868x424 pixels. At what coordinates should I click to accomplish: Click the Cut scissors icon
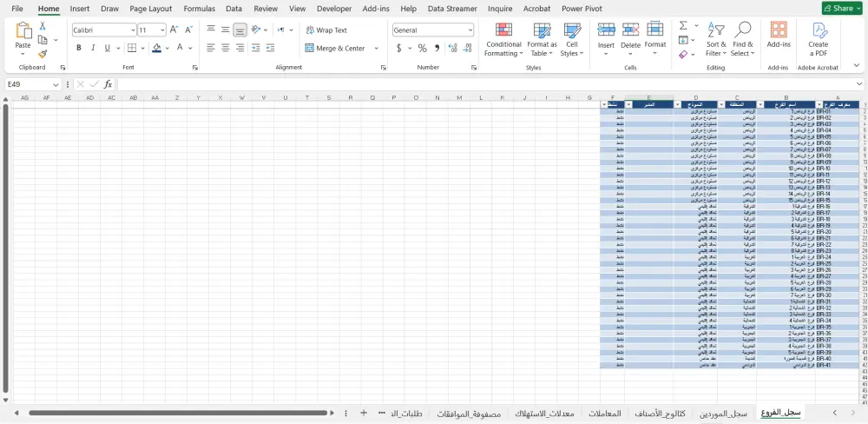coord(43,27)
